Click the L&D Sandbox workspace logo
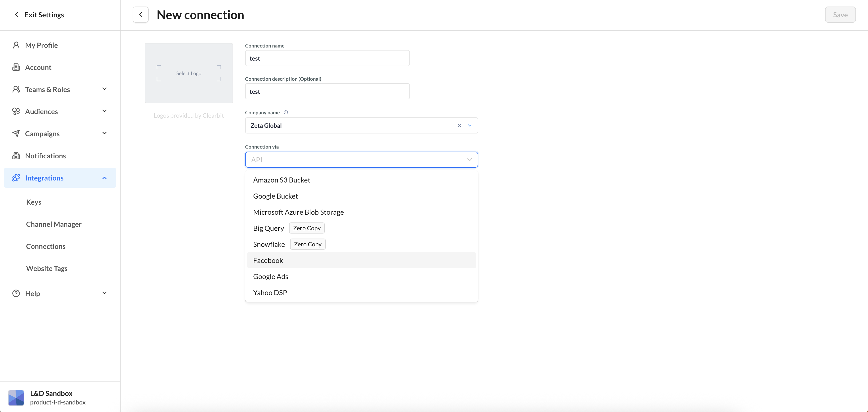The height and width of the screenshot is (412, 868). tap(16, 397)
